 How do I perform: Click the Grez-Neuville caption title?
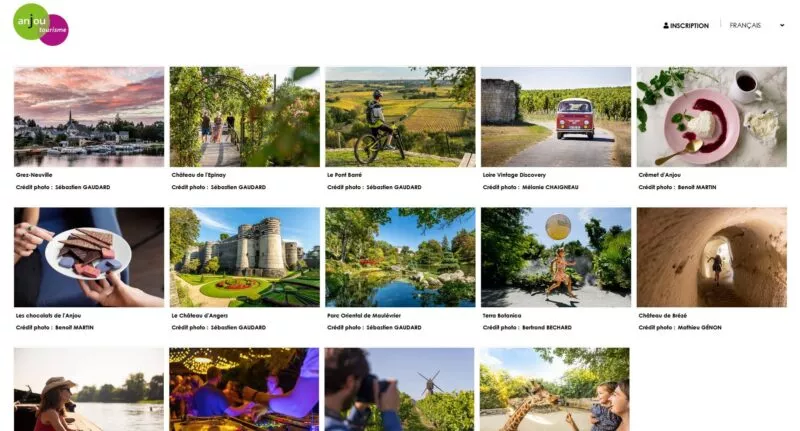[34, 175]
